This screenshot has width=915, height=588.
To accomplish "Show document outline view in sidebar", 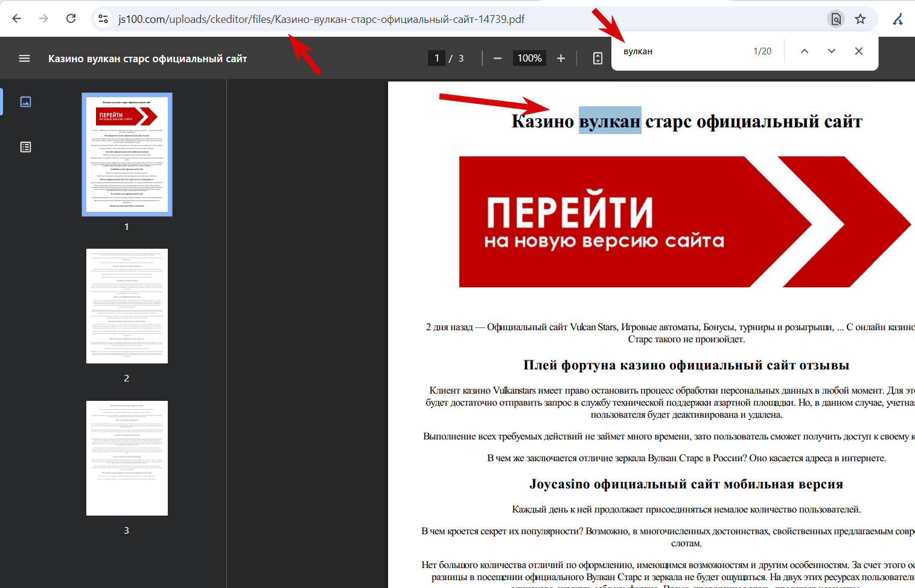I will pyautogui.click(x=25, y=147).
